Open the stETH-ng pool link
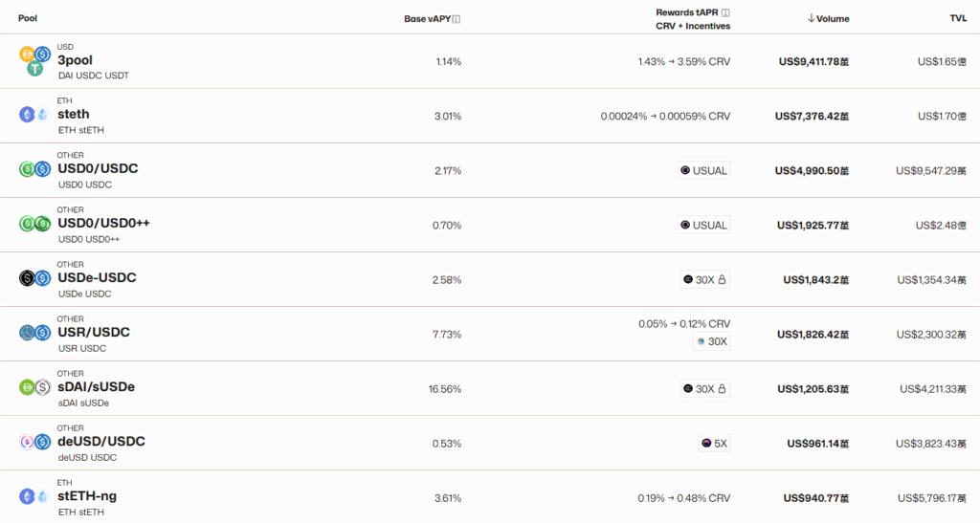Screen dimensions: 980x523 87,496
